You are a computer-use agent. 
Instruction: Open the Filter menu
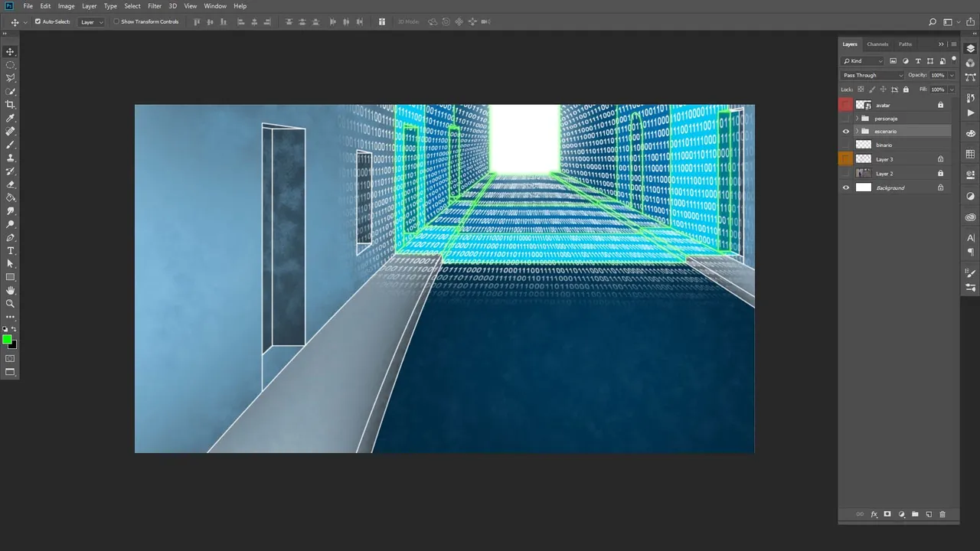155,6
